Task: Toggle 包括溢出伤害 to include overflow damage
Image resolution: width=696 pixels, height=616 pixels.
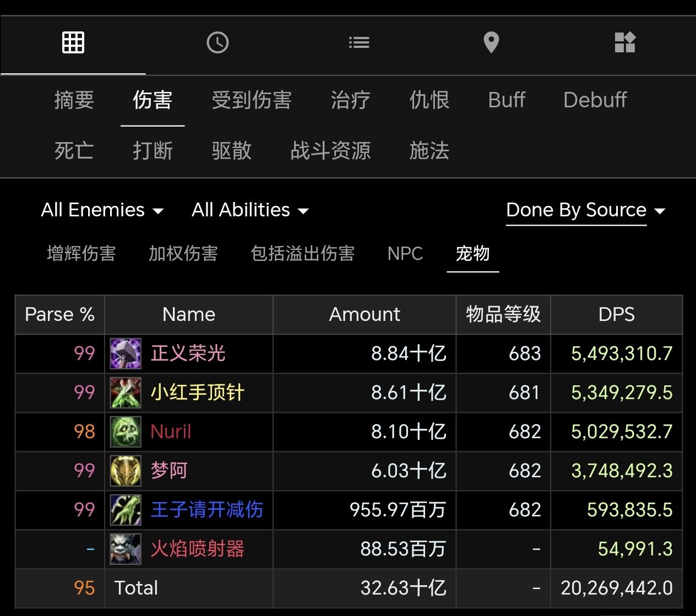Action: point(302,254)
